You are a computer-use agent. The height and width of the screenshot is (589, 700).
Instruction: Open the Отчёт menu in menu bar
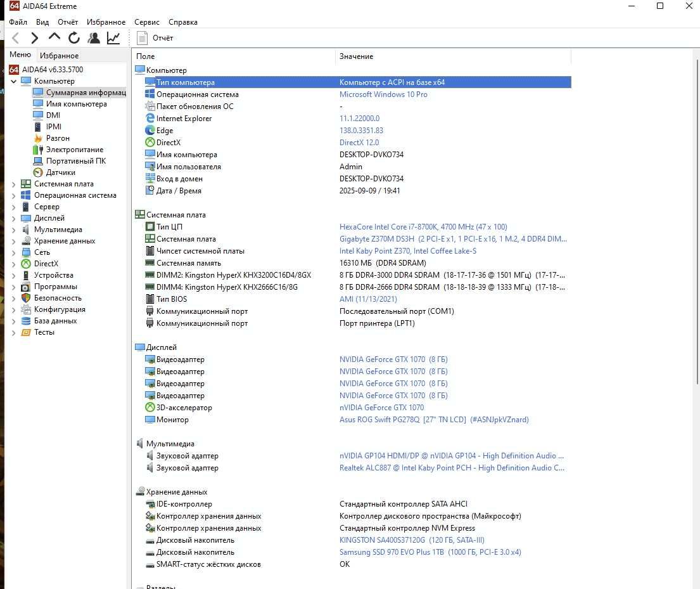pyautogui.click(x=67, y=22)
